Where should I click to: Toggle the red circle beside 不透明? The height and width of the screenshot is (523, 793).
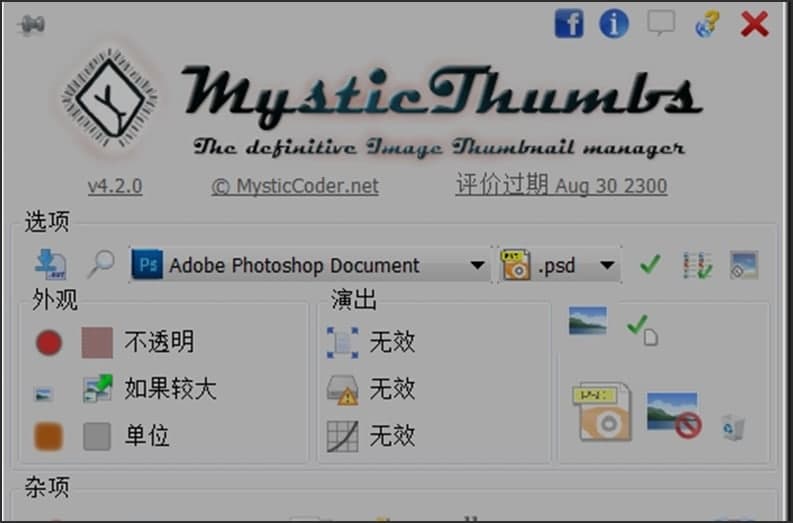pos(49,344)
